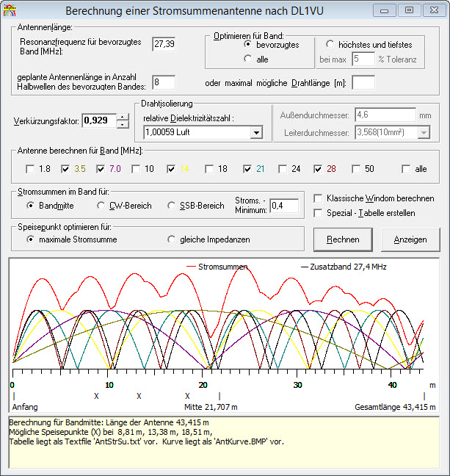Click the 'Stromsummen' legend label
The image size is (450, 476).
(x=222, y=267)
